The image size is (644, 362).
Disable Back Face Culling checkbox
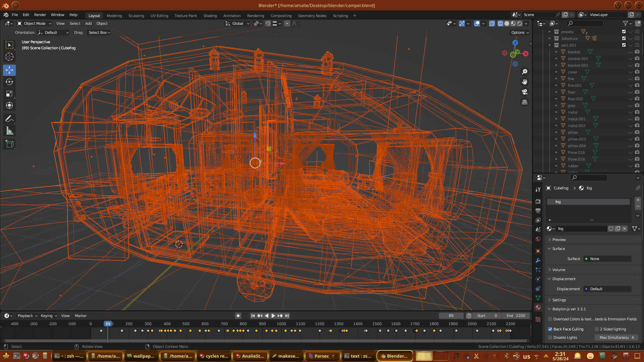click(550, 329)
